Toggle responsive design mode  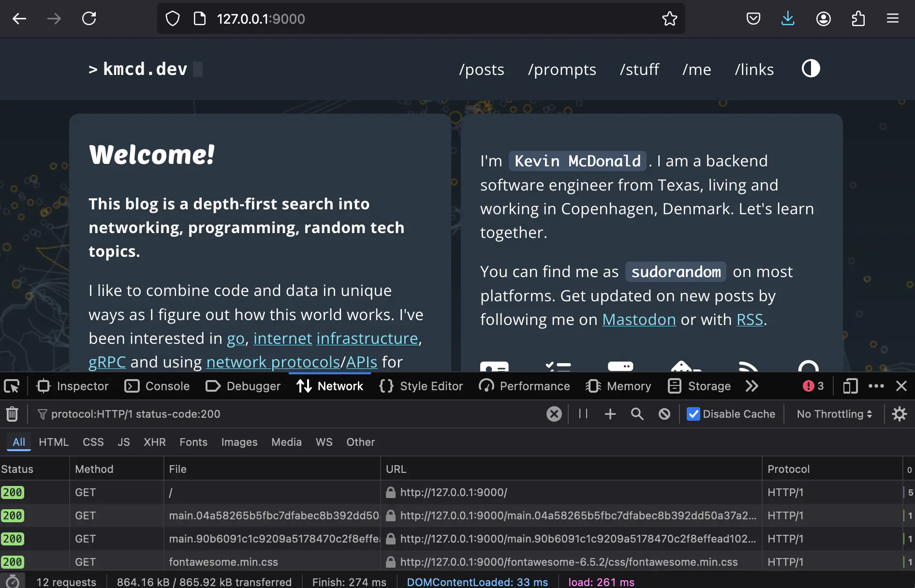coord(850,386)
